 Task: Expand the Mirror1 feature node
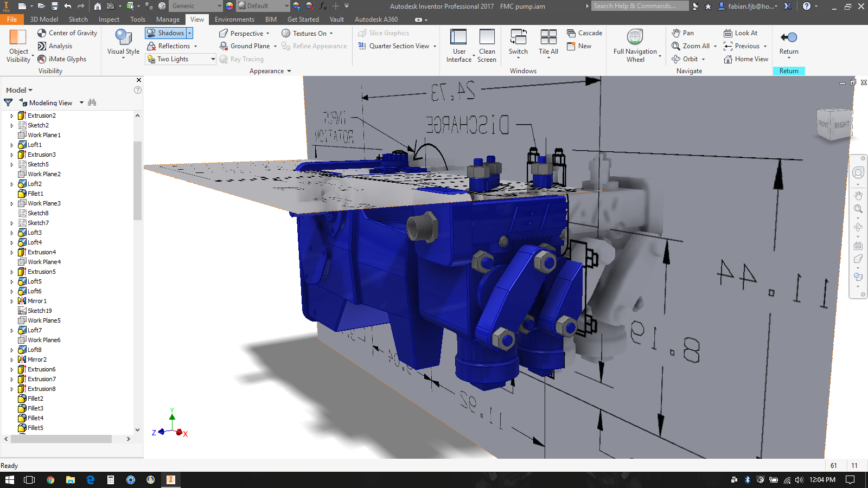[x=12, y=301]
